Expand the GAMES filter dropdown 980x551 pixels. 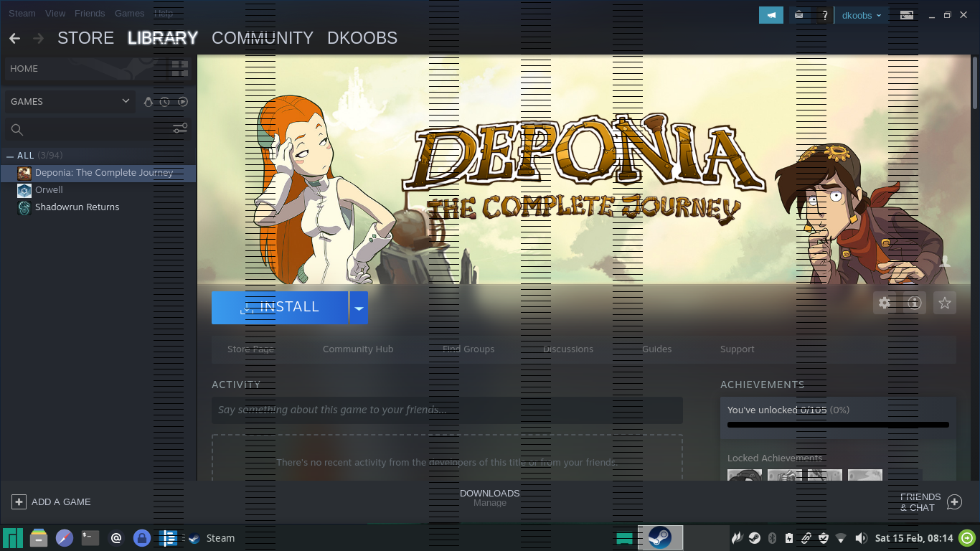[x=70, y=102]
